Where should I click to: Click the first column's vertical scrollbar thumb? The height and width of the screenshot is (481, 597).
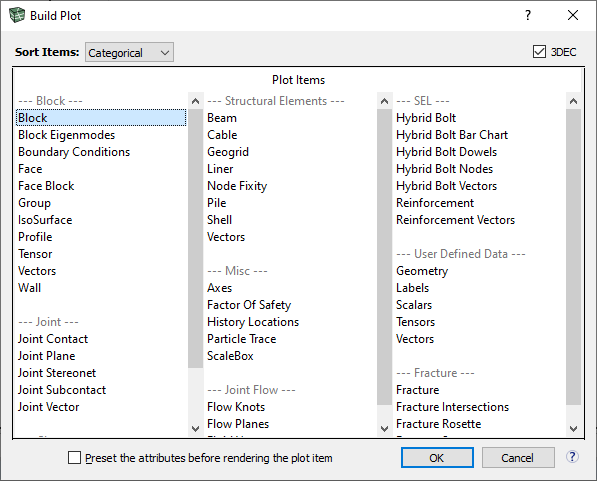[195, 238]
